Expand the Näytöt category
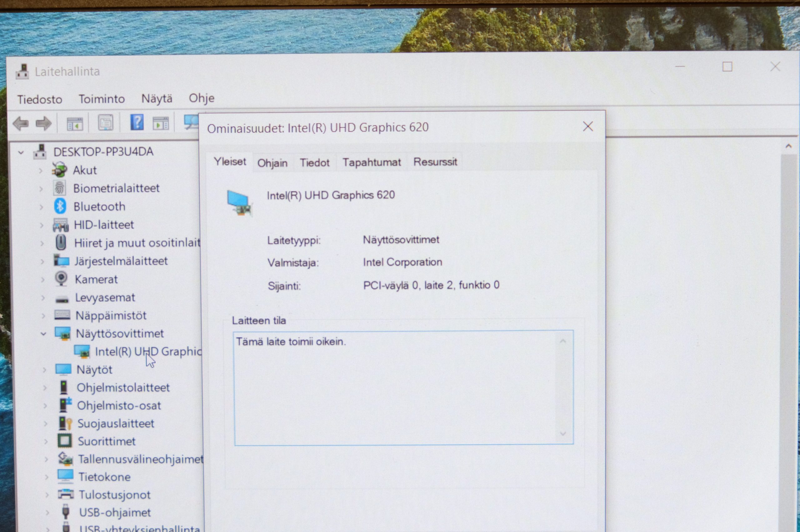This screenshot has width=800, height=532. point(44,370)
